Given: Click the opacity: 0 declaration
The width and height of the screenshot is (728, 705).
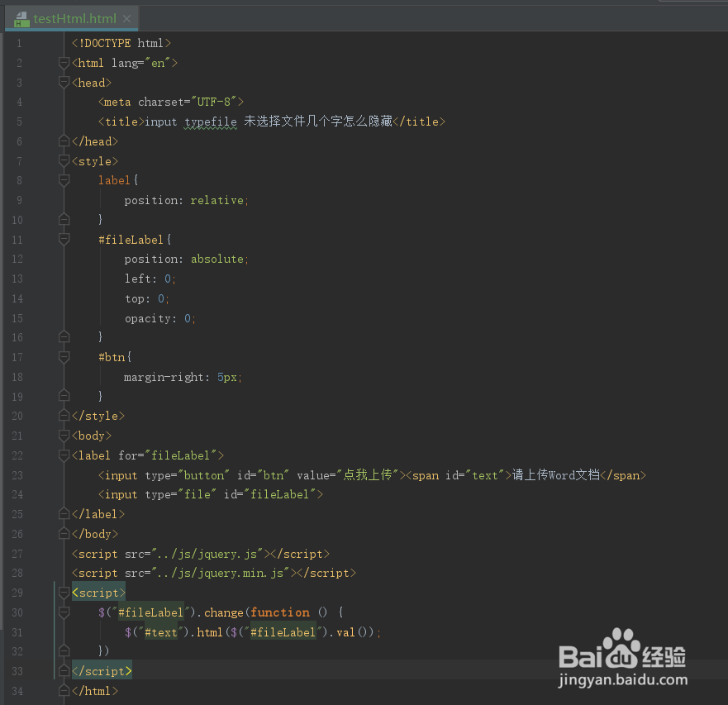Looking at the screenshot, I should pyautogui.click(x=159, y=318).
